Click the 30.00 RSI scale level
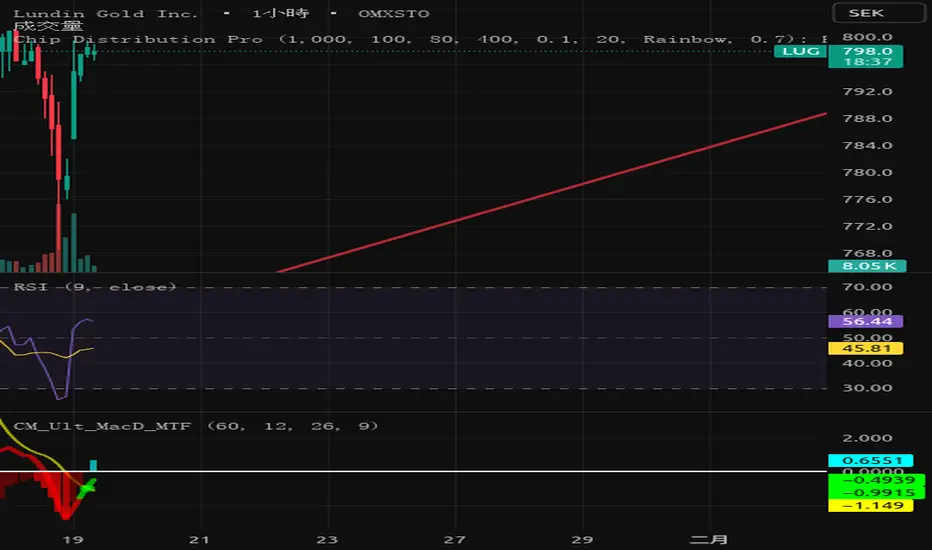 coord(867,388)
